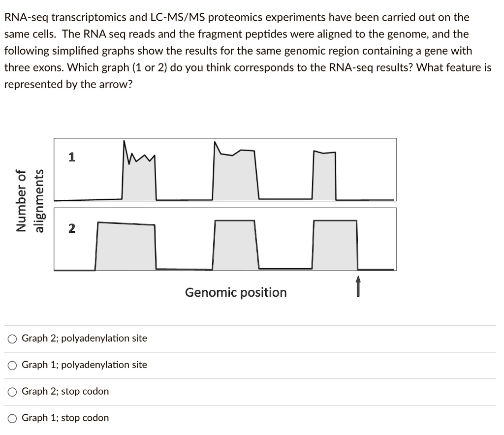Click the middle peak in graph 1
Screen dimensions: 504x435
click(x=234, y=172)
